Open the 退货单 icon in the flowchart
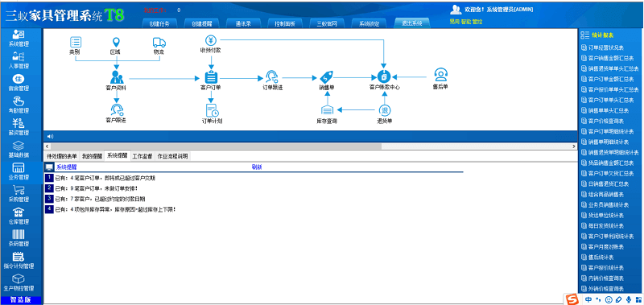This screenshot has width=644, height=305. (385, 110)
